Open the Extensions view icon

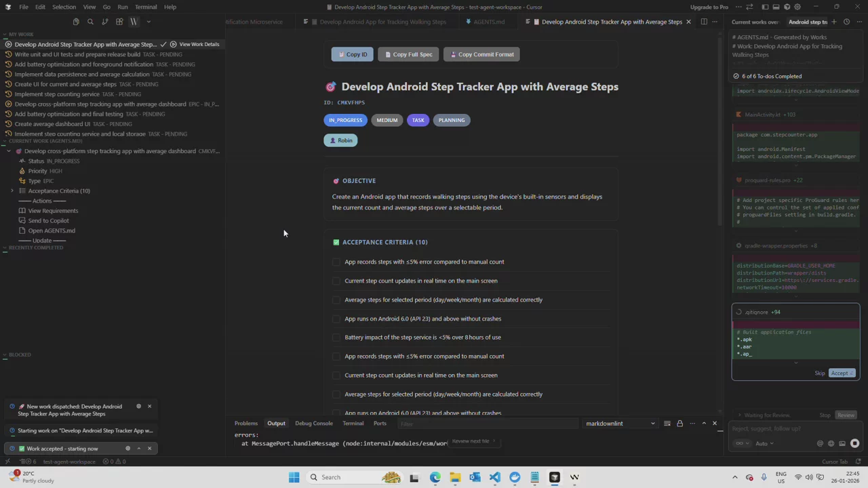click(119, 22)
